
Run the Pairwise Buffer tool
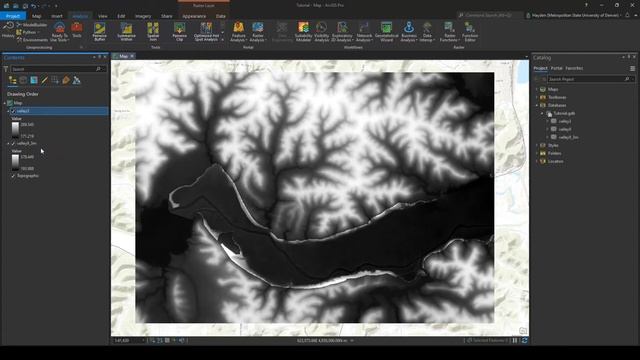tap(100, 32)
